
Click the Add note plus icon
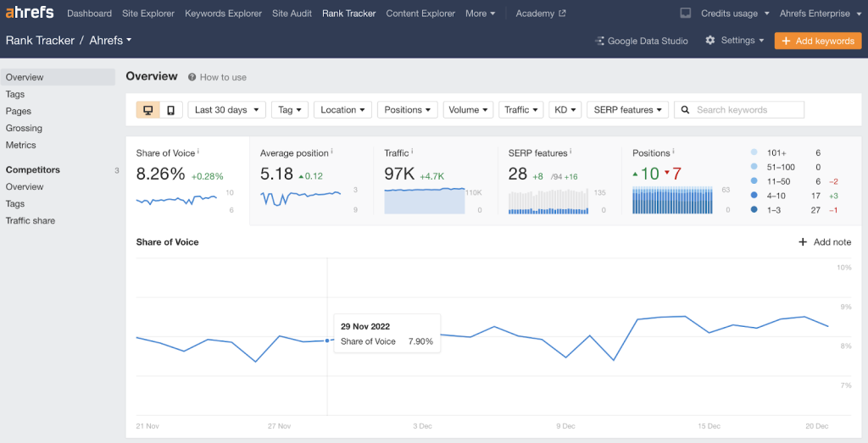click(x=803, y=242)
